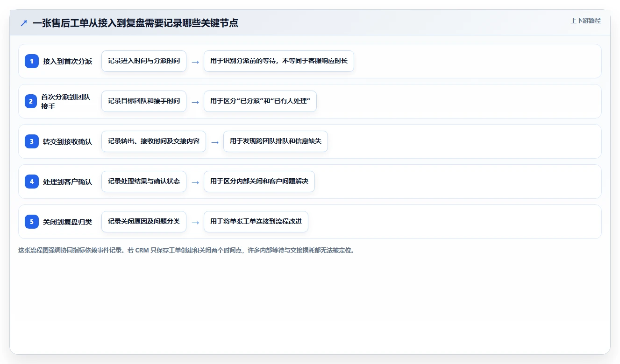Screen dimensions: 620x364
Task: Select the step 2 number badge
Action: click(32, 101)
